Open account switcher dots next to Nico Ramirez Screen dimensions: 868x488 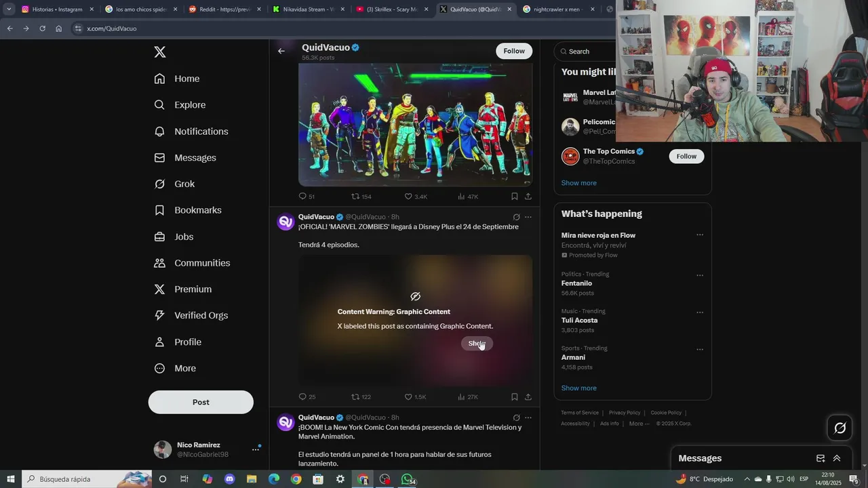pos(256,449)
